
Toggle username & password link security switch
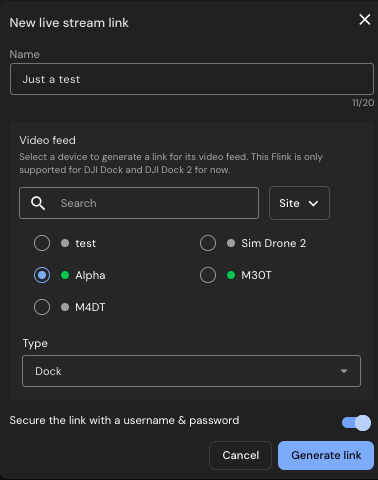click(356, 423)
